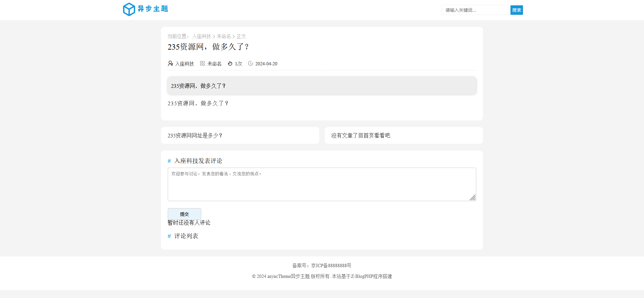Screen dimensions: 644x298
Task: Grab the comment box resize handle
Action: pos(473,198)
